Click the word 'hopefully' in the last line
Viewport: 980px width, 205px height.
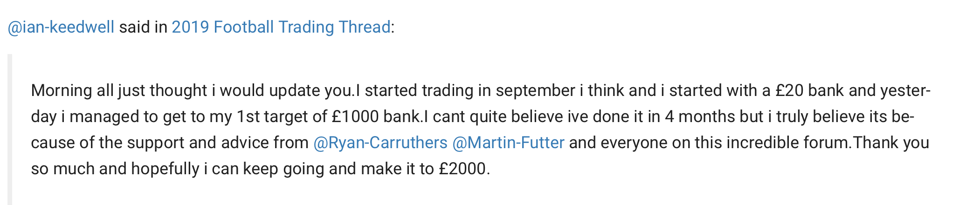(x=165, y=169)
